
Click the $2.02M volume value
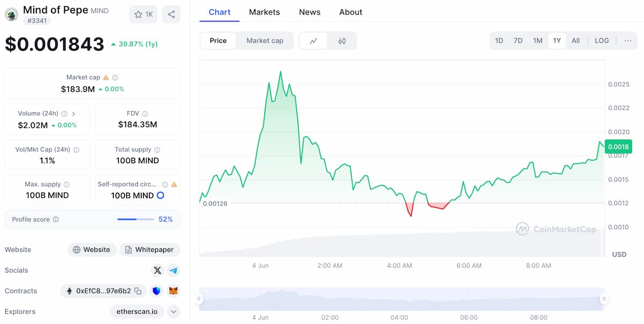[33, 125]
